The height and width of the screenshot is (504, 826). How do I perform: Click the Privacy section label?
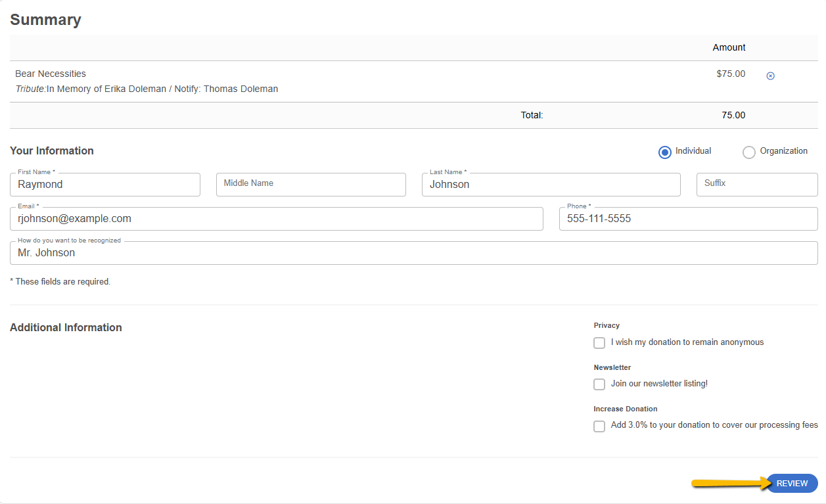coord(607,325)
